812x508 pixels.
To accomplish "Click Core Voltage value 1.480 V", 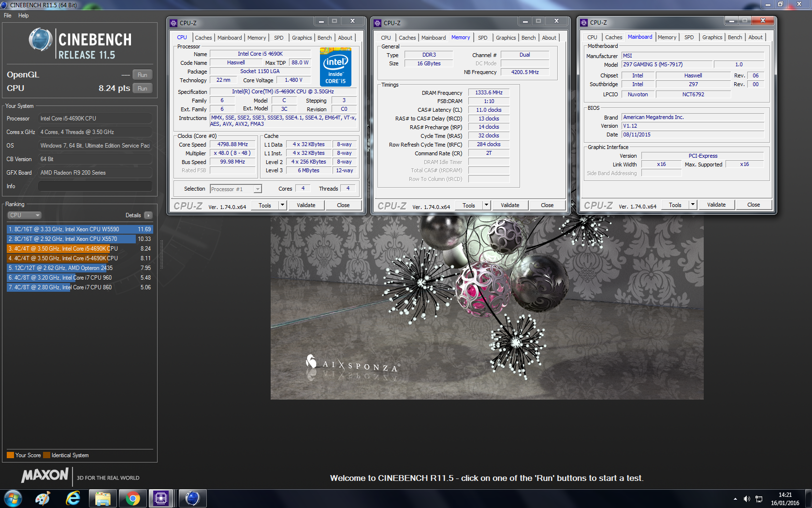I will pyautogui.click(x=293, y=80).
